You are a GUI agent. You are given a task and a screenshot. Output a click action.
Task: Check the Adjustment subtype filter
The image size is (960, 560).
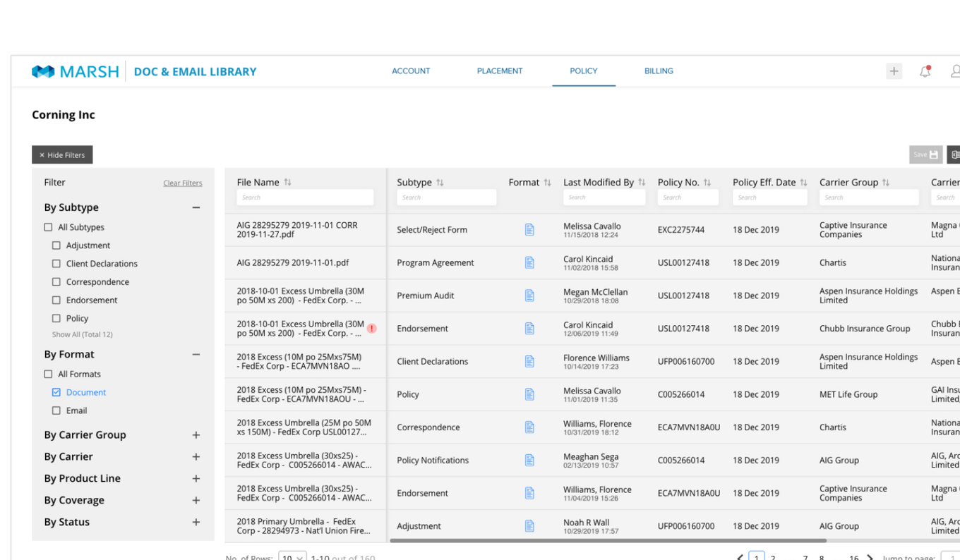[56, 245]
